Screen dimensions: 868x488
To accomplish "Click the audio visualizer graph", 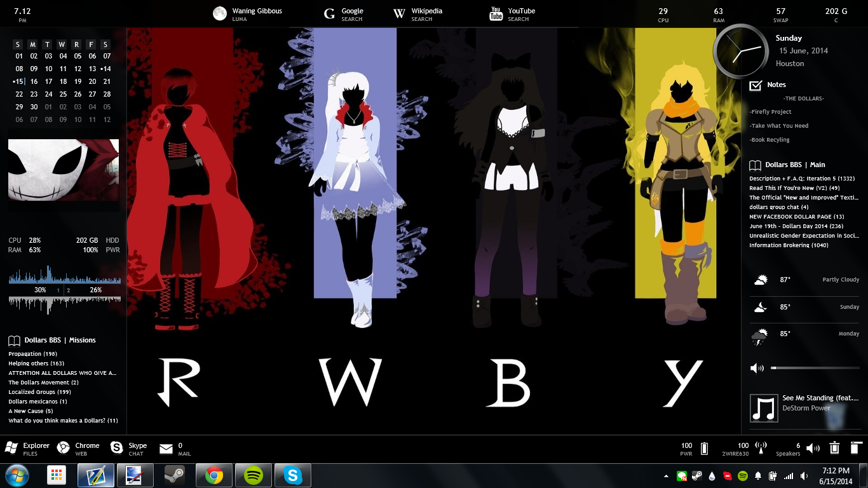I will point(65,290).
